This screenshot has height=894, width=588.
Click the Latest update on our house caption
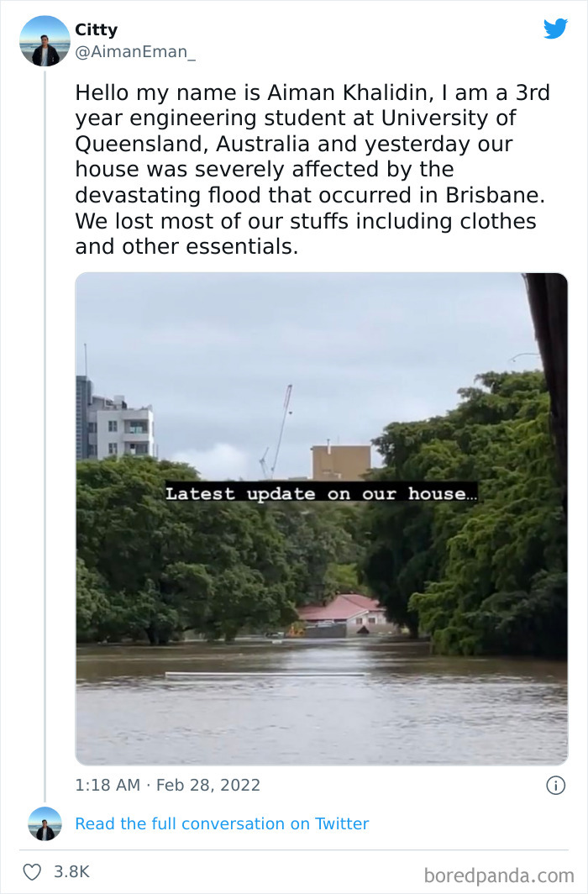(322, 493)
